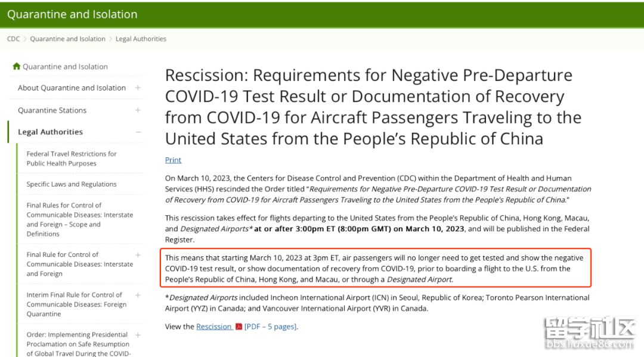Open Quarantine Stations sidebar item

52,110
